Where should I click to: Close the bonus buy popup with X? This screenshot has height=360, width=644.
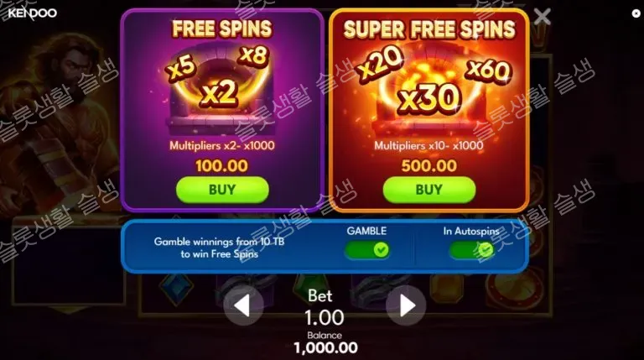click(x=543, y=17)
